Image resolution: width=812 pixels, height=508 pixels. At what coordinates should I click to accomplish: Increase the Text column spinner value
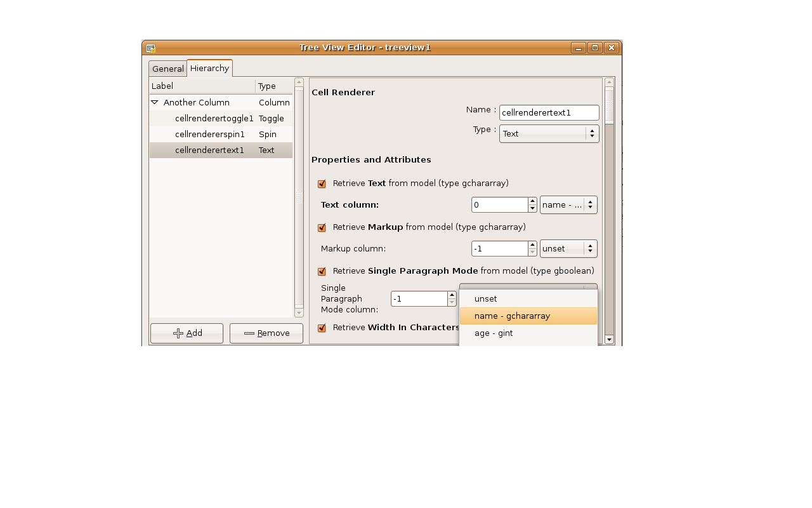coord(533,201)
